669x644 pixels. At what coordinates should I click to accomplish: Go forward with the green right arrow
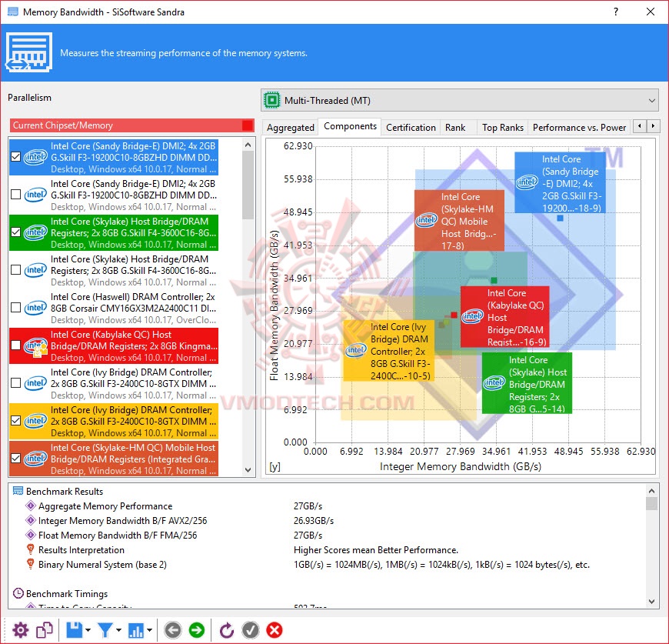(x=197, y=630)
